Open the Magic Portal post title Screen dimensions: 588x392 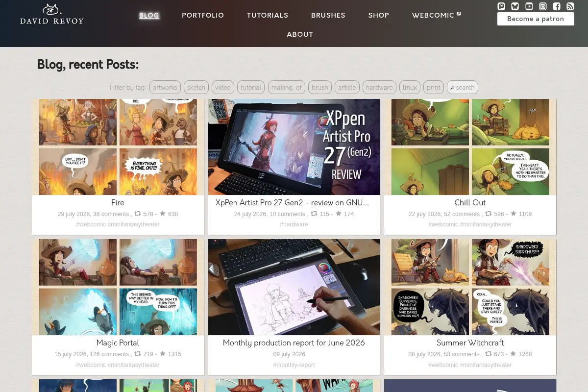point(118,343)
